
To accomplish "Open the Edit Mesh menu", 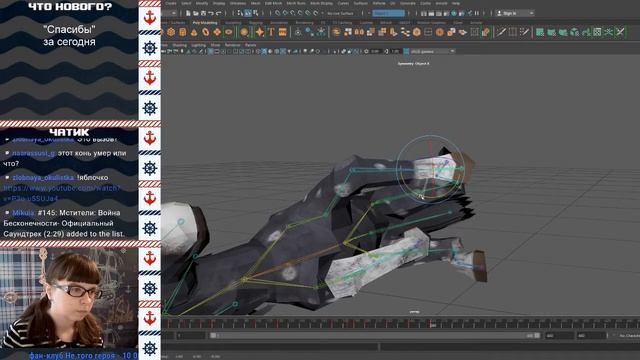I will point(273,3).
